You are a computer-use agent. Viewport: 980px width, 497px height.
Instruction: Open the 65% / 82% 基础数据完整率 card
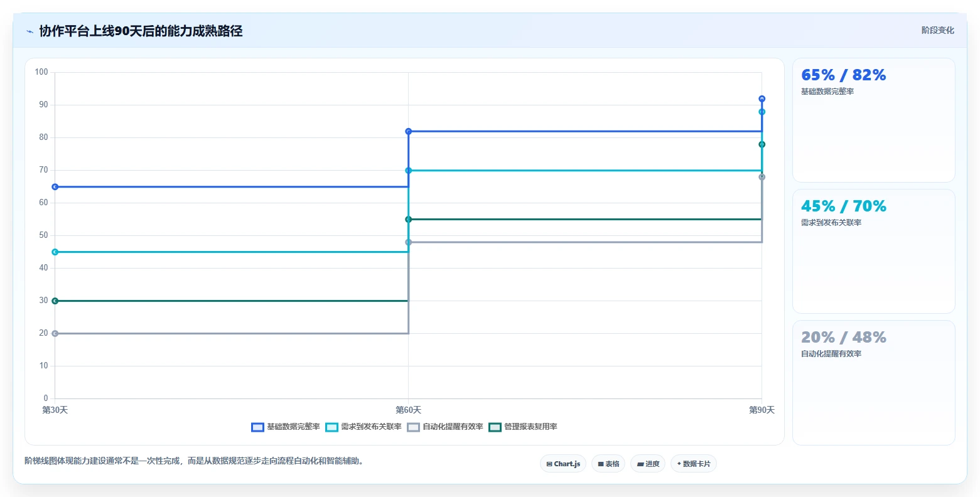873,120
